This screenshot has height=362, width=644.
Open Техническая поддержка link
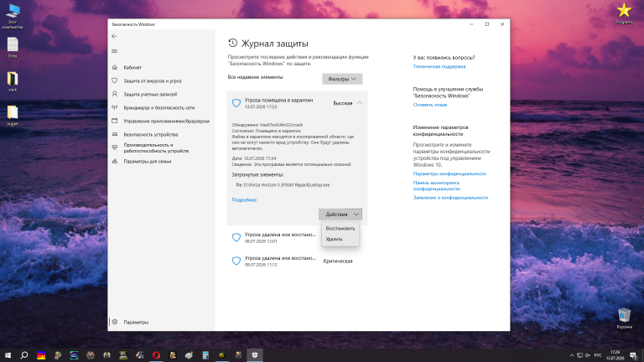coord(439,66)
